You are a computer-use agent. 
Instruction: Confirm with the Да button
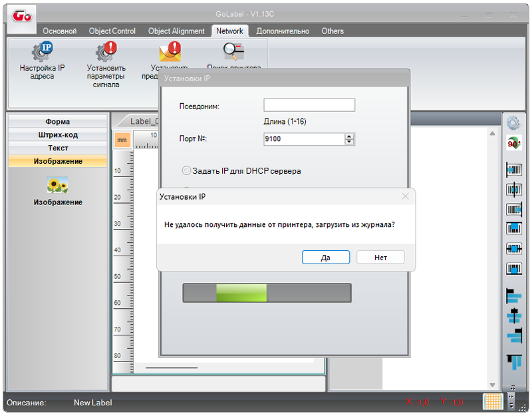[x=326, y=258]
